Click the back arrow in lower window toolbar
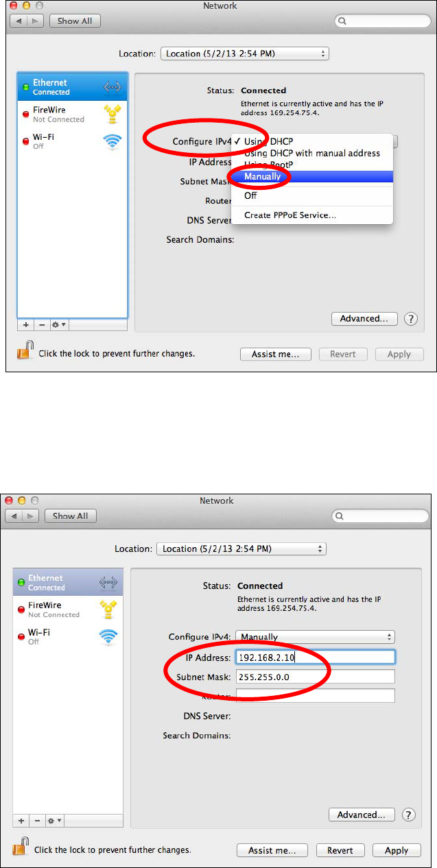The width and height of the screenshot is (437, 868). click(14, 516)
